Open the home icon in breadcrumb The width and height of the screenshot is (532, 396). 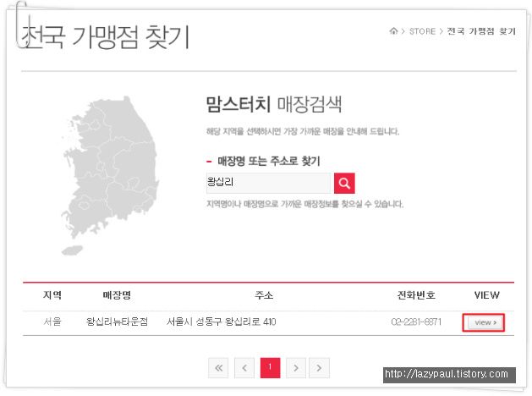(393, 31)
